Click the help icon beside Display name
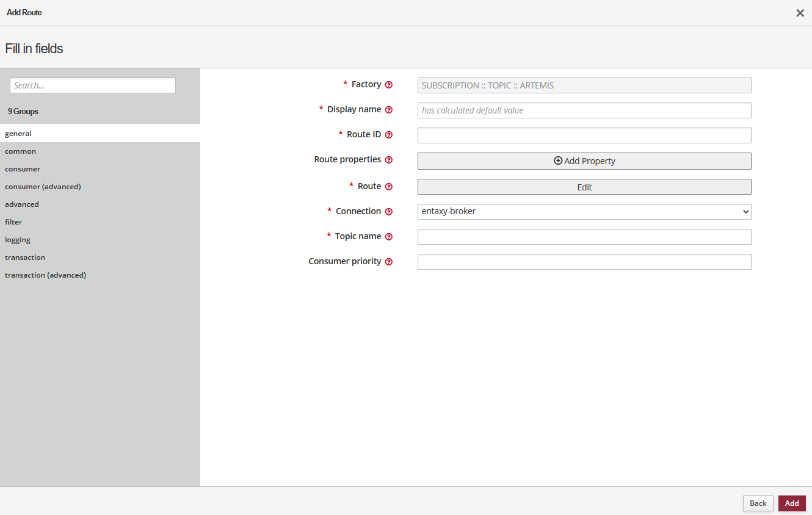Image resolution: width=812 pixels, height=515 pixels. click(389, 110)
